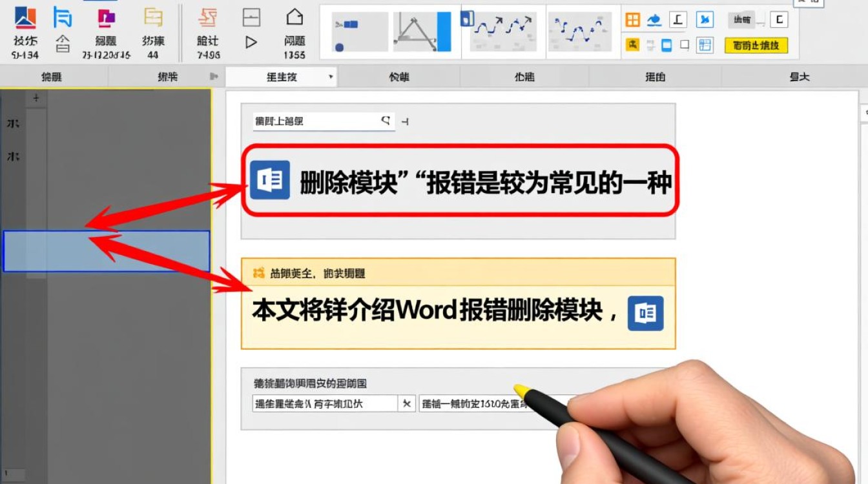Click the small yellow square ribbon icon
The image size is (868, 484).
(633, 45)
